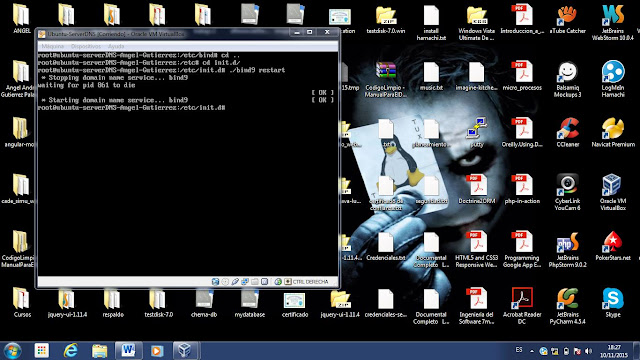Select the testdisk-7.0.win zip folder
Image resolution: width=640 pixels, height=360 pixels.
[x=386, y=19]
